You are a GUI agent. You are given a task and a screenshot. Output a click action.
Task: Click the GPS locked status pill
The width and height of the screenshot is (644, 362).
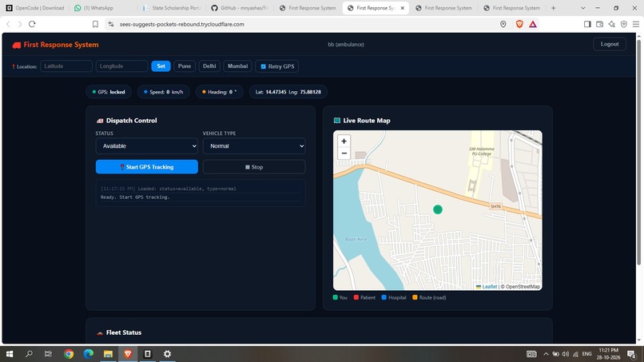[109, 92]
